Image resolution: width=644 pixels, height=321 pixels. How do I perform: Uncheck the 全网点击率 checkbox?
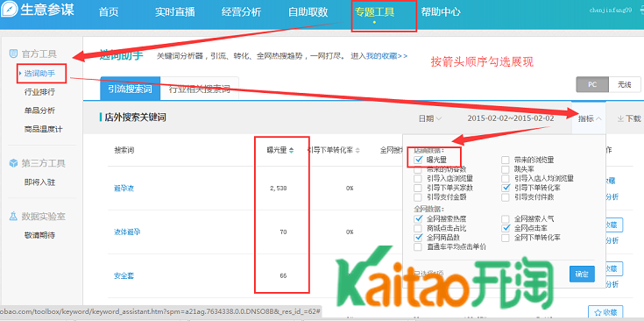coord(506,228)
